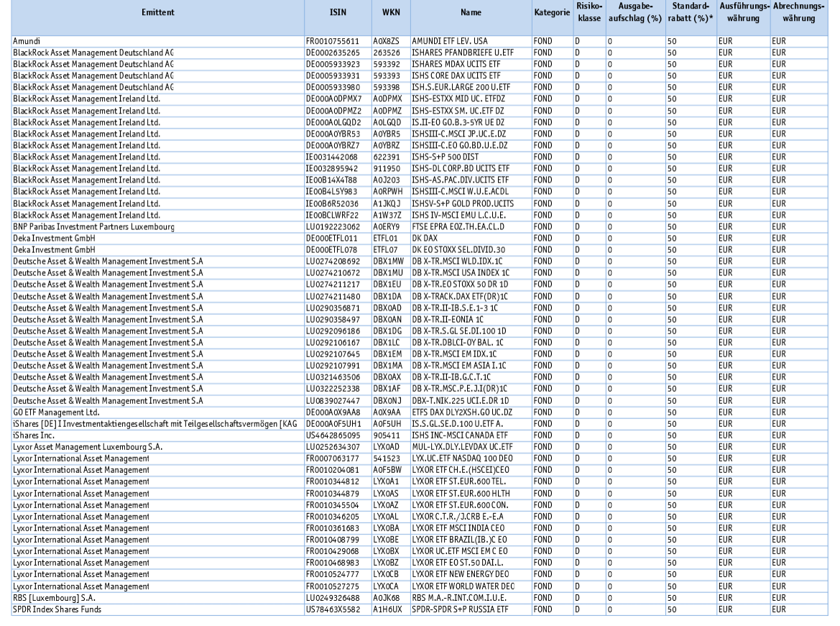Select RBS [Luxembourg] S.A. cell
Viewport: 840px width, 626px height.
pyautogui.click(x=158, y=598)
